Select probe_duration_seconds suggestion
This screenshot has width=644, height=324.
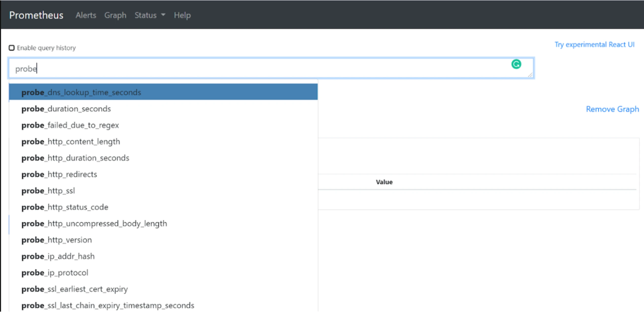click(163, 108)
